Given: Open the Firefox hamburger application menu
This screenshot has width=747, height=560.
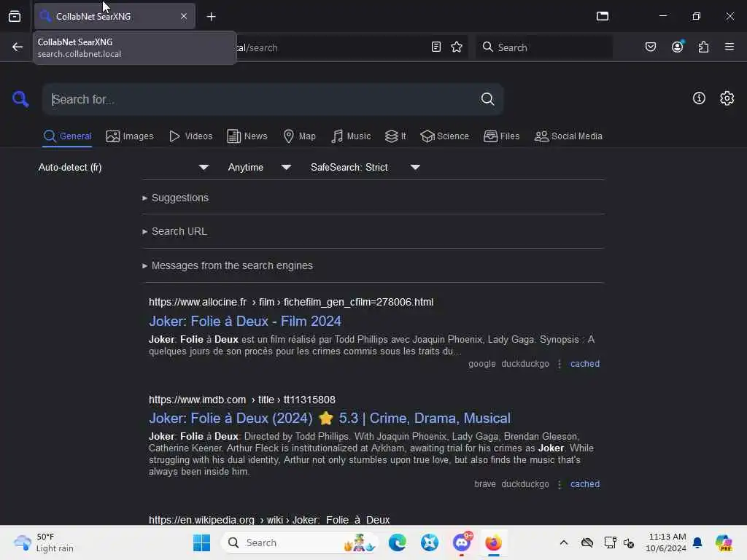Looking at the screenshot, I should click(729, 47).
